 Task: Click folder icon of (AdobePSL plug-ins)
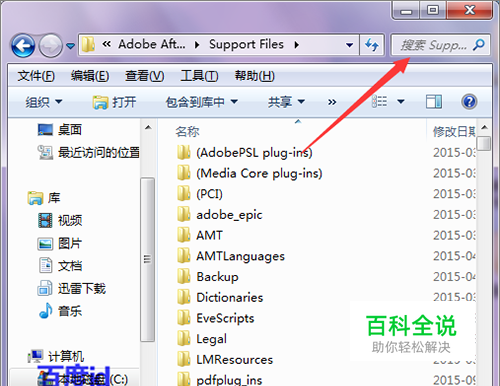tap(184, 152)
